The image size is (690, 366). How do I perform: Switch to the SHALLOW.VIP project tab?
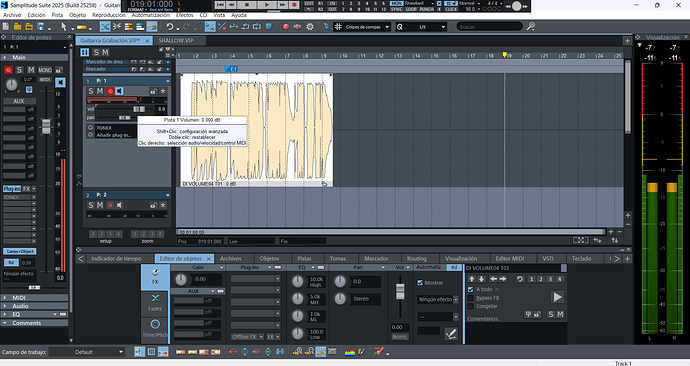tap(176, 40)
